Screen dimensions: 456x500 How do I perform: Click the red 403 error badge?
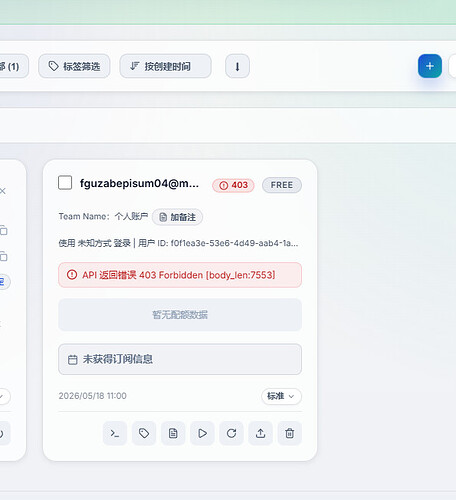(x=233, y=185)
